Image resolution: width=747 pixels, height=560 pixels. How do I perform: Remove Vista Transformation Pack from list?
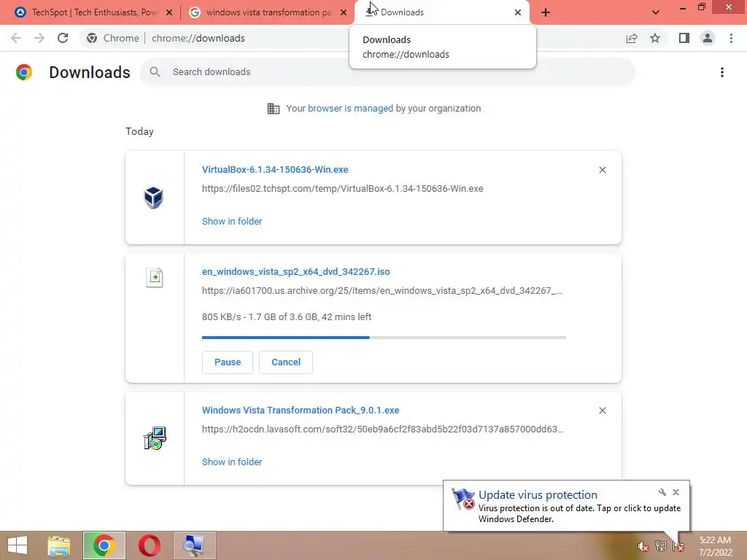click(602, 411)
